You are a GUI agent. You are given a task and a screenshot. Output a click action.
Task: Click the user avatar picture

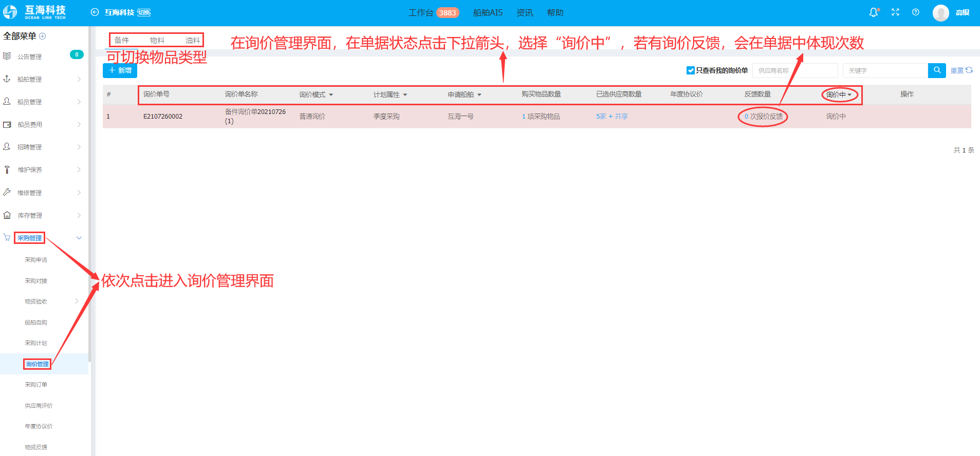(x=941, y=13)
